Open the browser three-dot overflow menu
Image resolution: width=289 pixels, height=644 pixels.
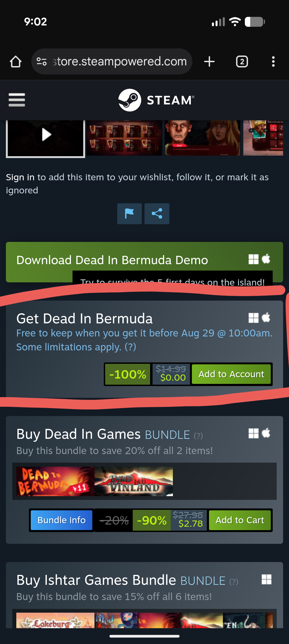click(x=273, y=62)
